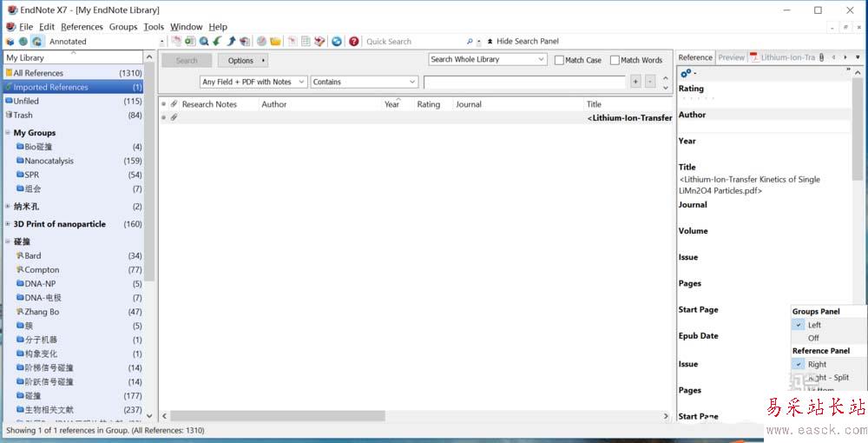
Task: Enable Match Words checkbox
Action: point(615,60)
